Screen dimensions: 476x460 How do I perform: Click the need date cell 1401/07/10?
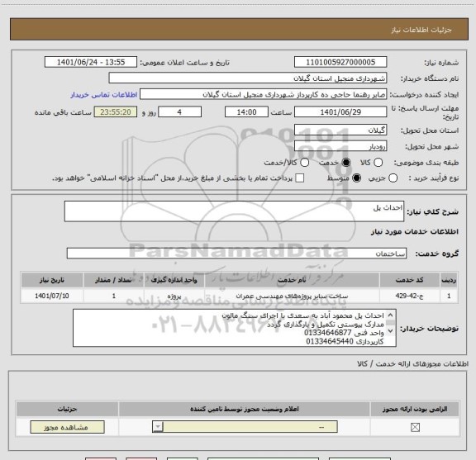click(x=52, y=296)
